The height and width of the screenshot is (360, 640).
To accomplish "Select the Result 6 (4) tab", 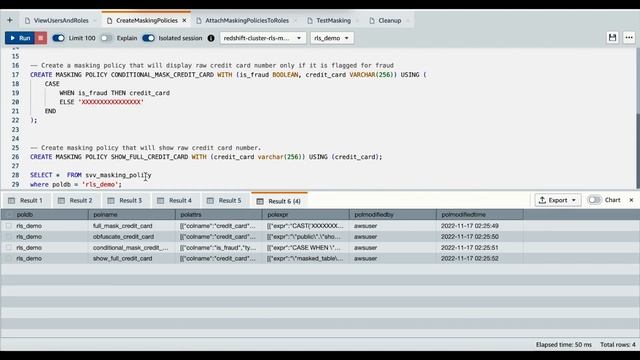I will [279, 201].
